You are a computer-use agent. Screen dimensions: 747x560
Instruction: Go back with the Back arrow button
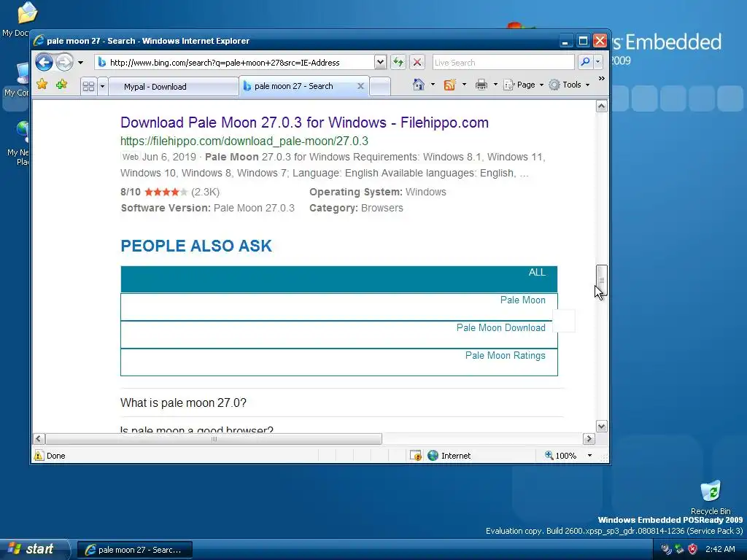pos(44,63)
